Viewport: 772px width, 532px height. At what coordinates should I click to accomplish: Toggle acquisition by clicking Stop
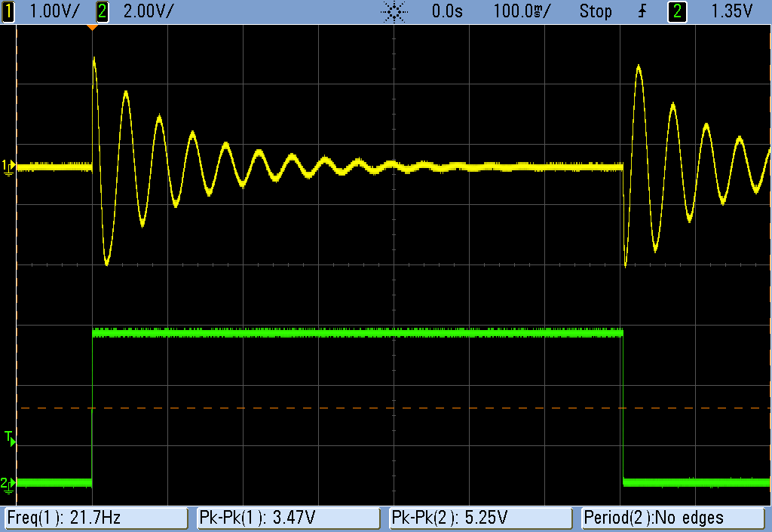[x=596, y=11]
